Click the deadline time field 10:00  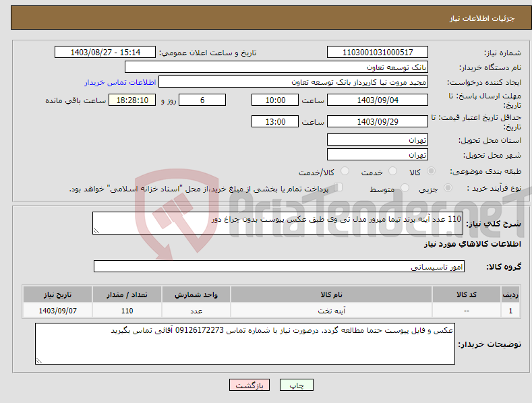tap(275, 100)
